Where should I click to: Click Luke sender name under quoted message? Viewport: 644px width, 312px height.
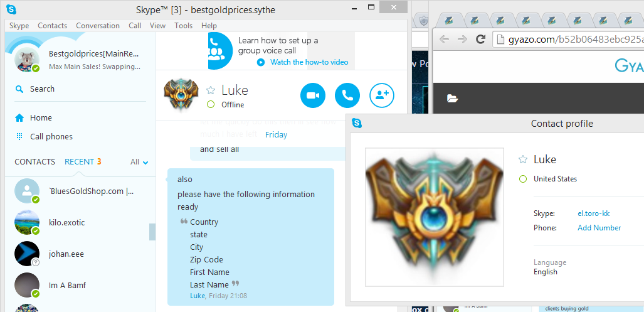click(197, 296)
